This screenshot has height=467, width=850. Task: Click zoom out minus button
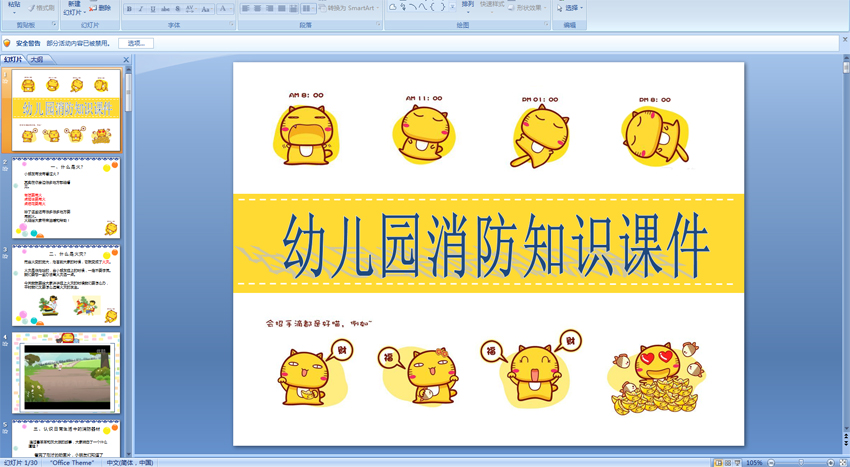coord(770,463)
